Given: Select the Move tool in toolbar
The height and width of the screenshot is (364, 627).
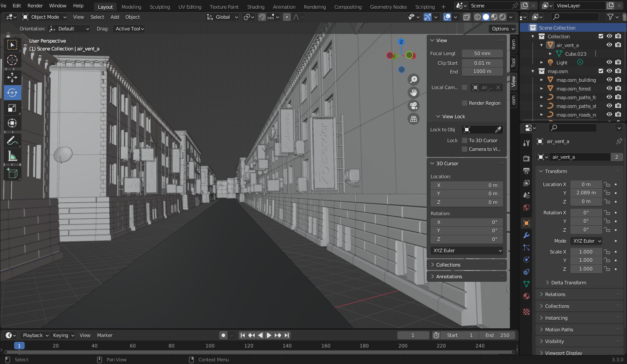Looking at the screenshot, I should click(x=12, y=77).
